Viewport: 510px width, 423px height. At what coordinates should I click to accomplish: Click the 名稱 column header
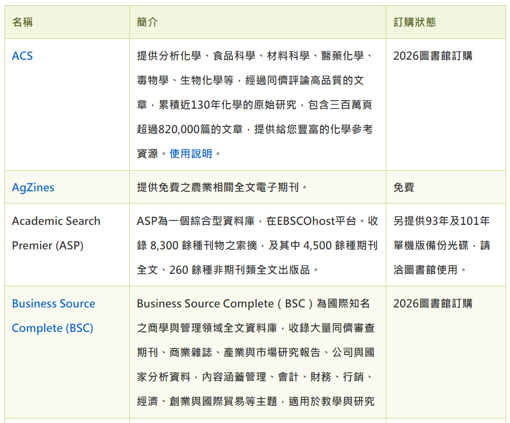[22, 22]
